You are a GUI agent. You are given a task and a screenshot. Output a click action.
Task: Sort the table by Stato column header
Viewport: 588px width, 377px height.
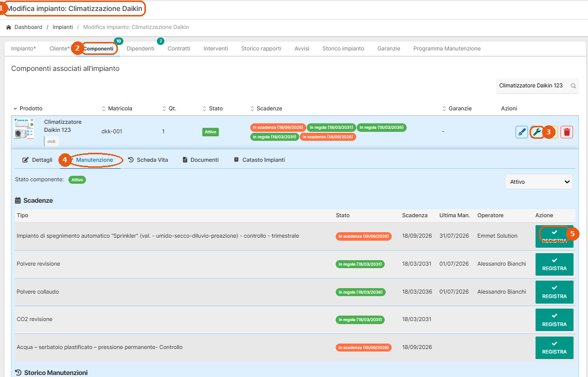tap(212, 108)
